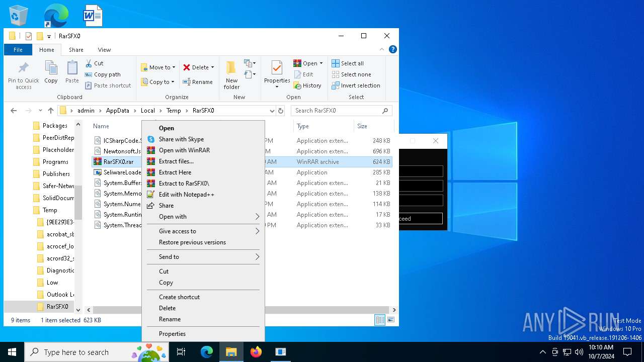This screenshot has width=644, height=362.
Task: Choose Restore previous versions
Action: pos(203,242)
